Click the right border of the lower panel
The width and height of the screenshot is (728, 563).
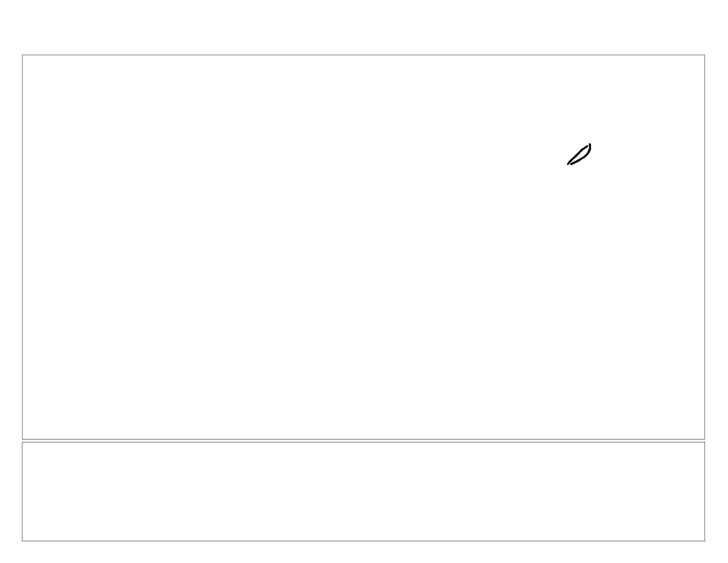coord(705,491)
